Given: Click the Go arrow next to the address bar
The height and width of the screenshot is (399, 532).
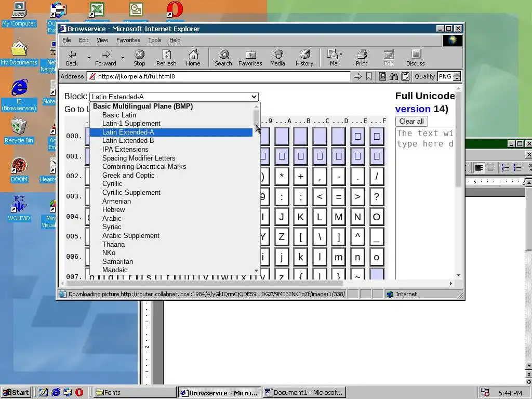Looking at the screenshot, I should 357,76.
